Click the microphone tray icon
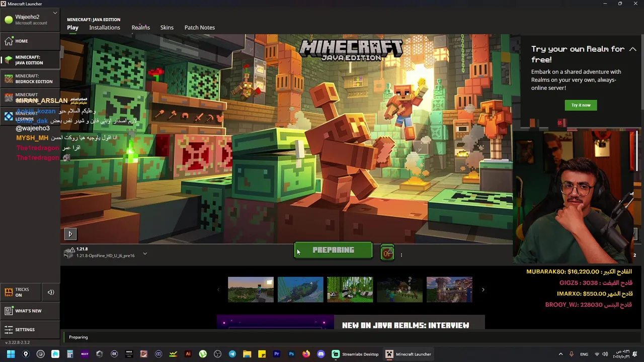Image resolution: width=644 pixels, height=362 pixels. tap(573, 354)
